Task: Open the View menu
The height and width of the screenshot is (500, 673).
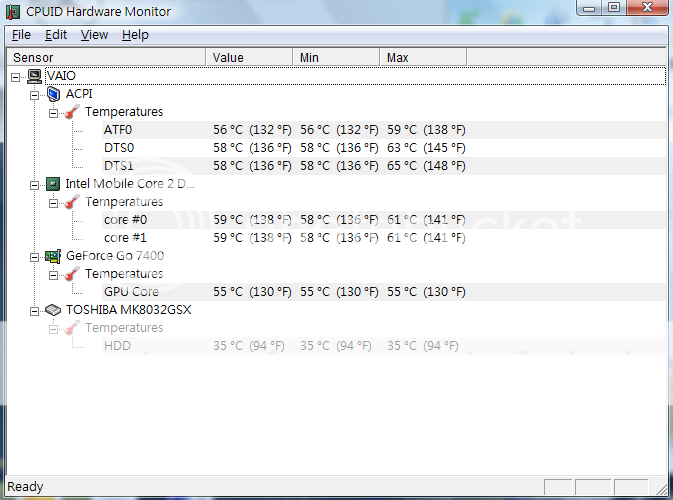Action: tap(94, 35)
